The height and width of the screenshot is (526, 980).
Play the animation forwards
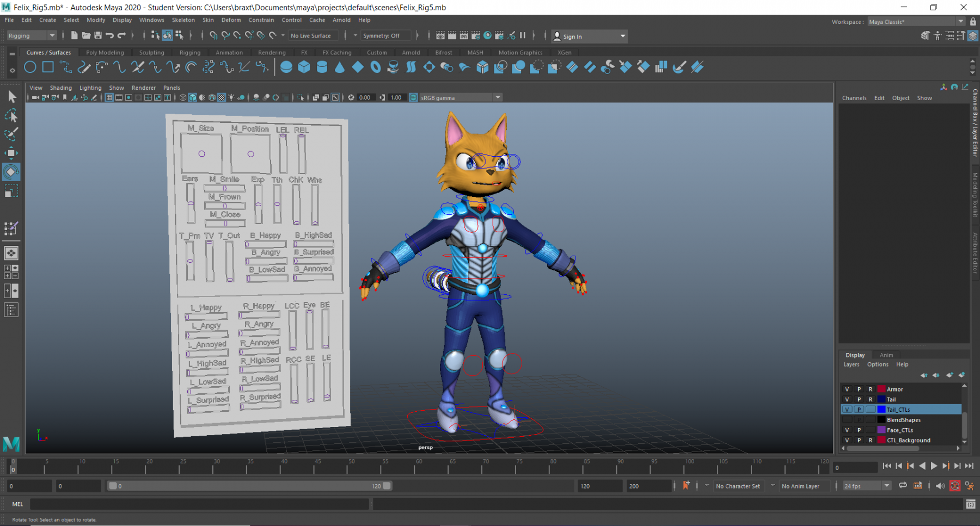[934, 466]
